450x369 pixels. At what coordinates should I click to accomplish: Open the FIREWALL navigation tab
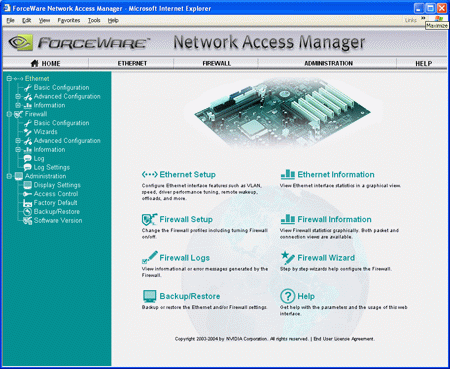(217, 63)
